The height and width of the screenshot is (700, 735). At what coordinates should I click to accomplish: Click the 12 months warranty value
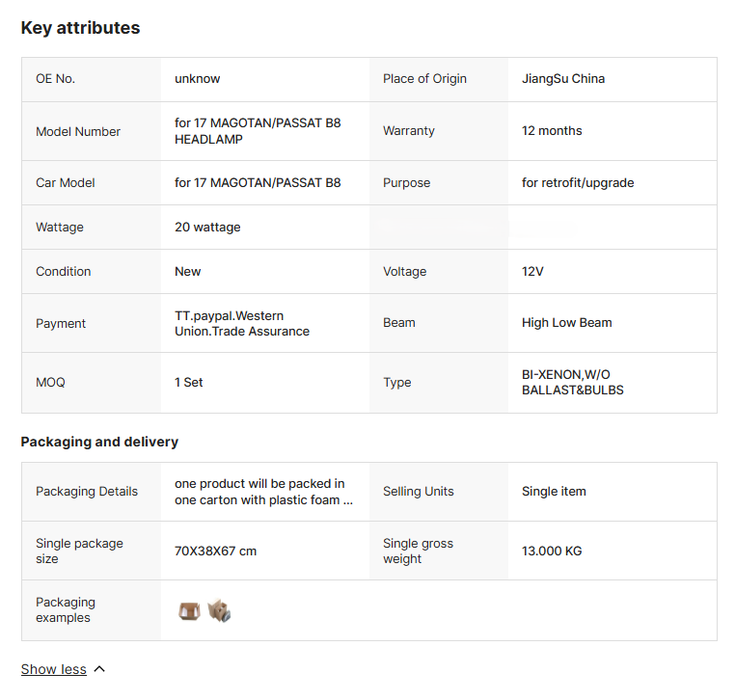(x=552, y=131)
